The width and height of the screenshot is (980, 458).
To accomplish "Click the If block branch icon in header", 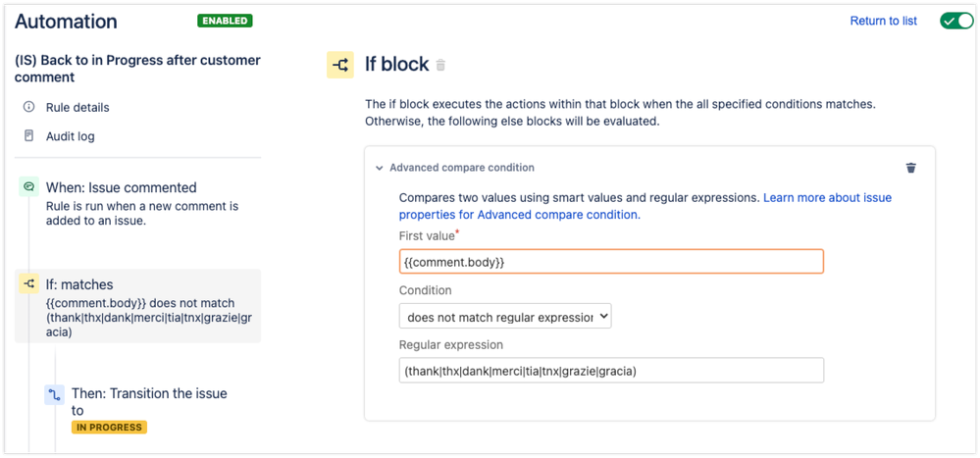I will click(340, 65).
